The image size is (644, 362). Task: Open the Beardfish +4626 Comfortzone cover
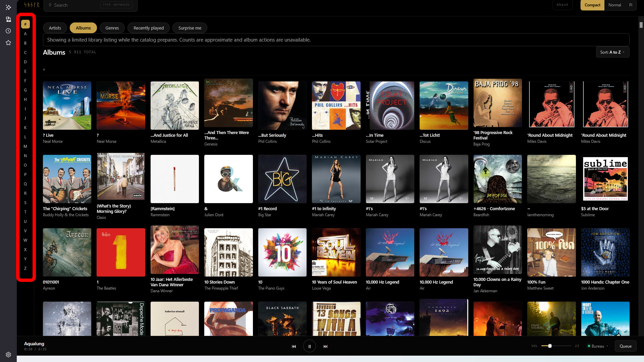click(498, 179)
